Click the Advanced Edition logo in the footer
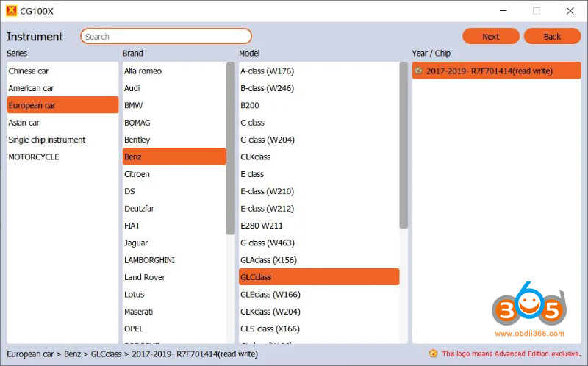This screenshot has height=366, width=588. [x=433, y=354]
